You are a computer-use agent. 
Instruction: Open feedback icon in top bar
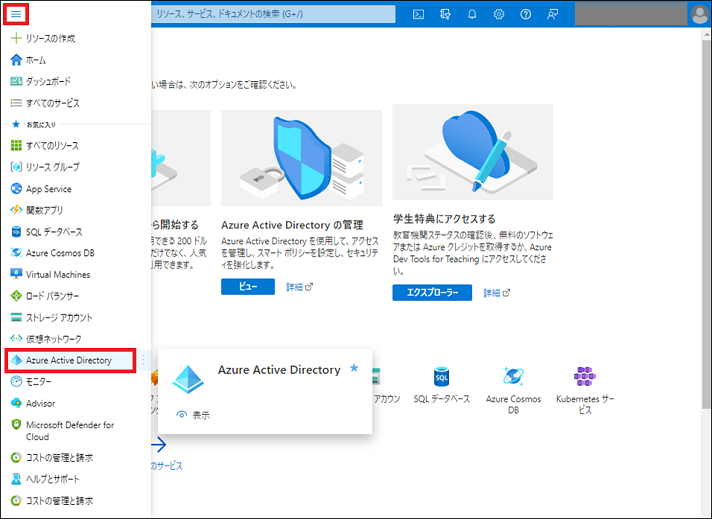click(x=552, y=15)
